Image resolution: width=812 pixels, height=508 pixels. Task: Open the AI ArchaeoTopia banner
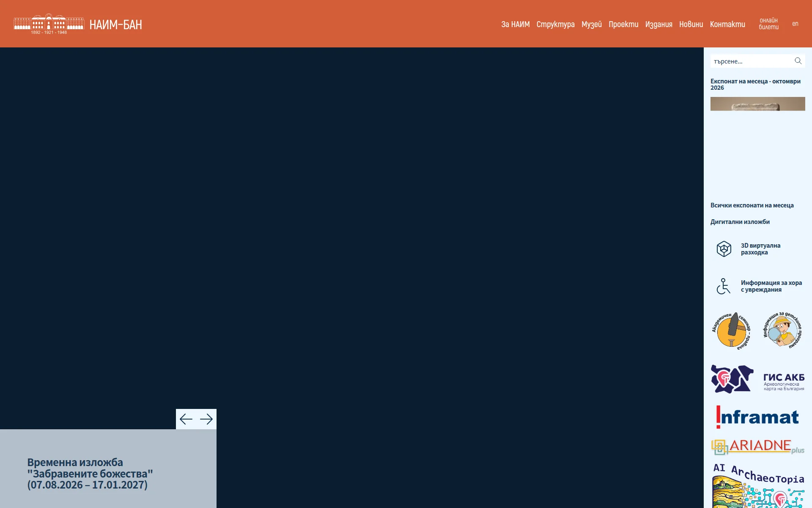point(758,485)
